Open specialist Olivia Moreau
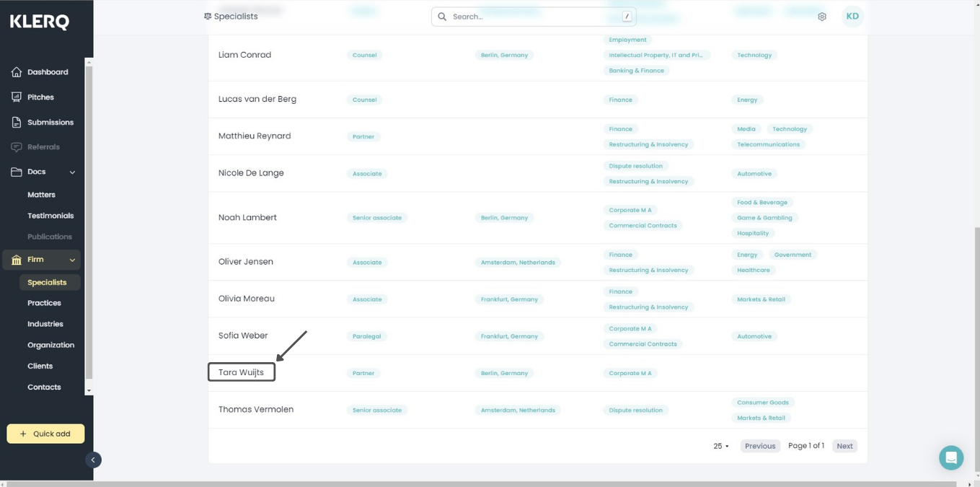This screenshot has width=980, height=487. (247, 299)
